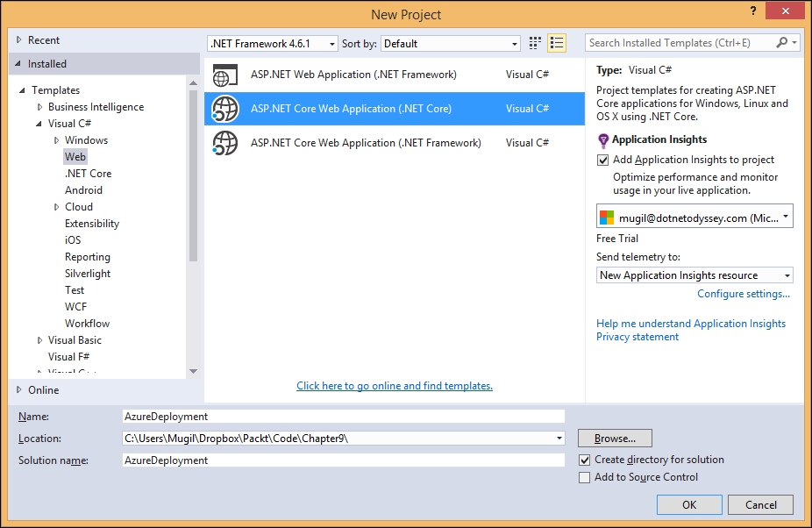Open Configure settings... link
This screenshot has height=528, width=812.
point(743,294)
